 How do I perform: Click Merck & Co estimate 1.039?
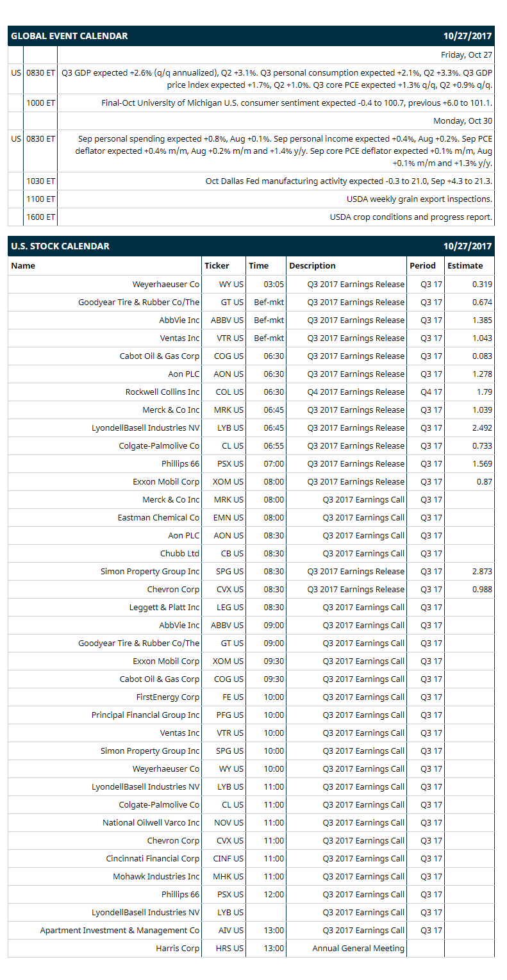pyautogui.click(x=482, y=410)
